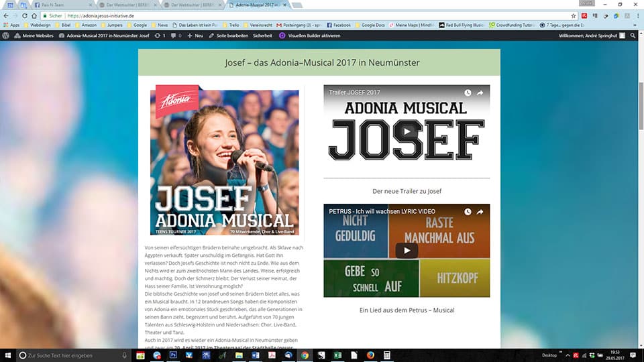The image size is (644, 362).
Task: Open Firefox from the taskbar
Action: point(370,355)
